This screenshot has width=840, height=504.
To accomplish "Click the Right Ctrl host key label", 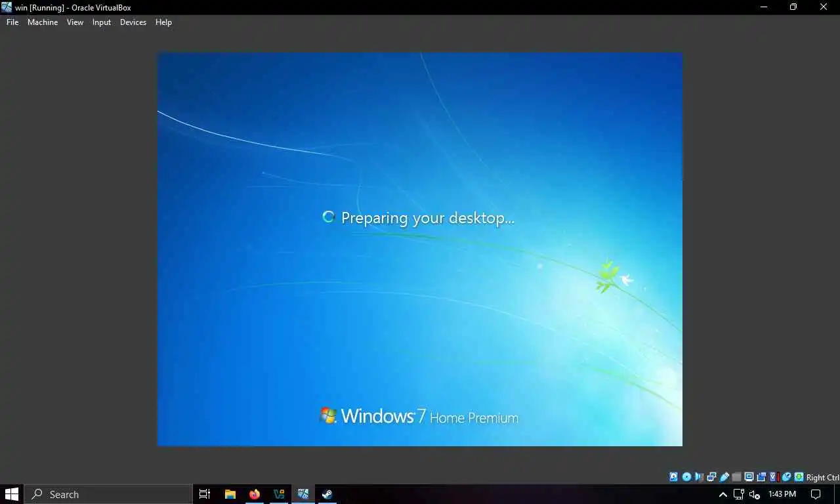I will tap(822, 478).
